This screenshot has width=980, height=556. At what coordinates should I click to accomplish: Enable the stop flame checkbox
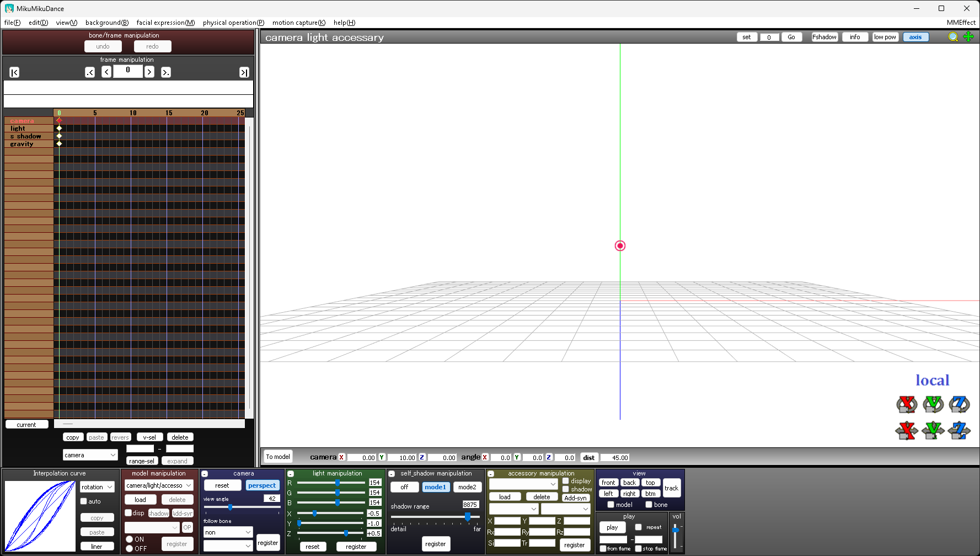(x=638, y=549)
